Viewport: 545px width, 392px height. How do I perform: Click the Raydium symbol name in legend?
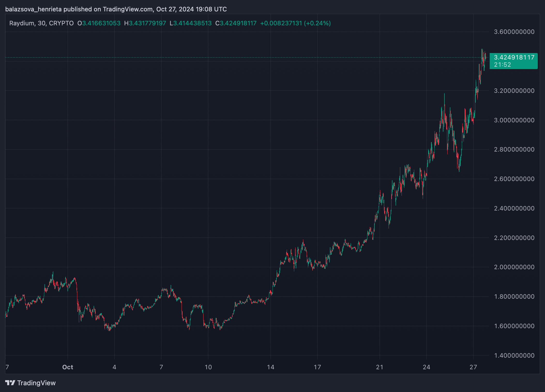[x=22, y=23]
